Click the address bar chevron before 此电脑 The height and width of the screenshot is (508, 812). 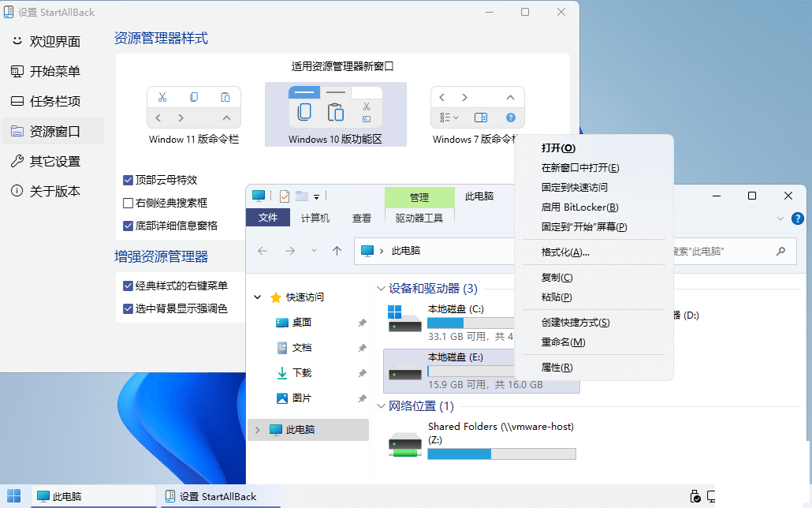pyautogui.click(x=382, y=251)
